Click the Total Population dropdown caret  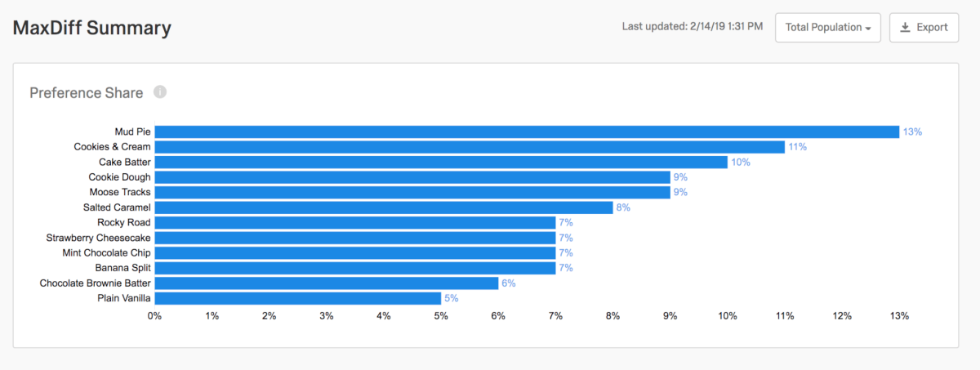pos(867,29)
